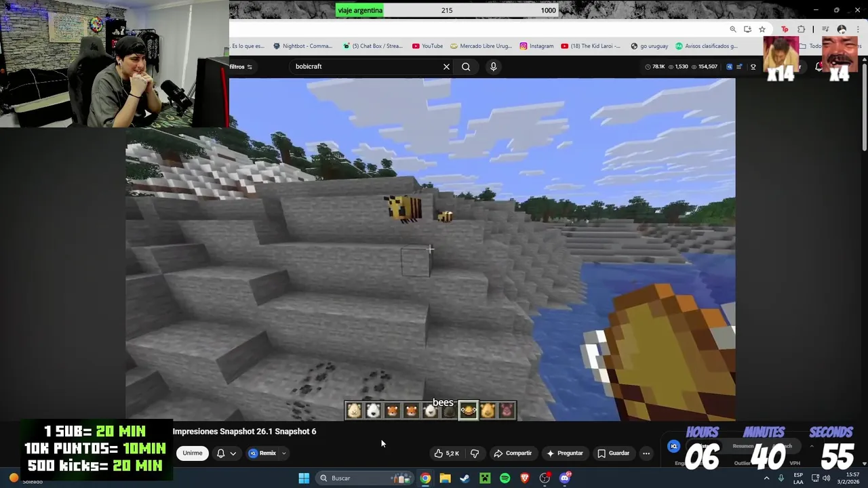Open Google Chrome from the taskbar

(x=425, y=478)
